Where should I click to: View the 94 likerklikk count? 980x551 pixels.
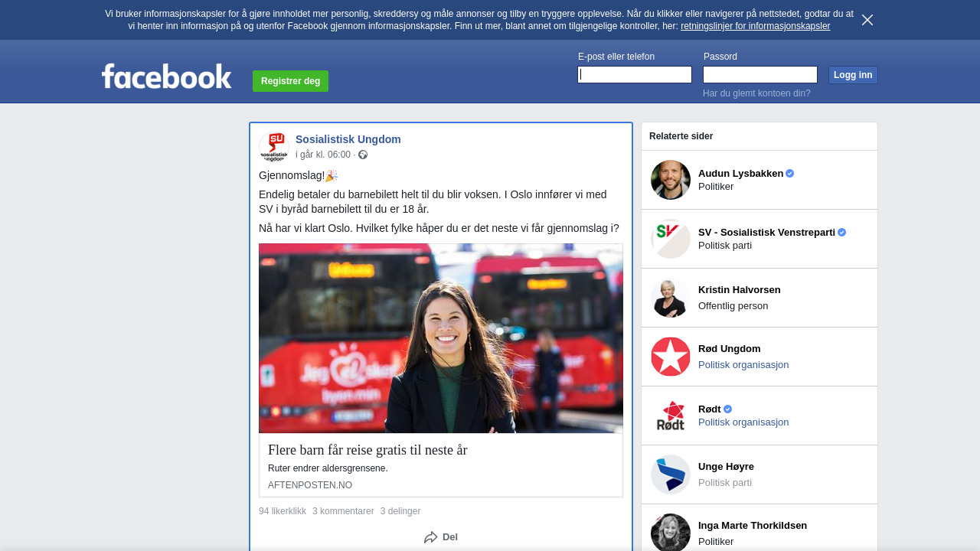point(283,511)
